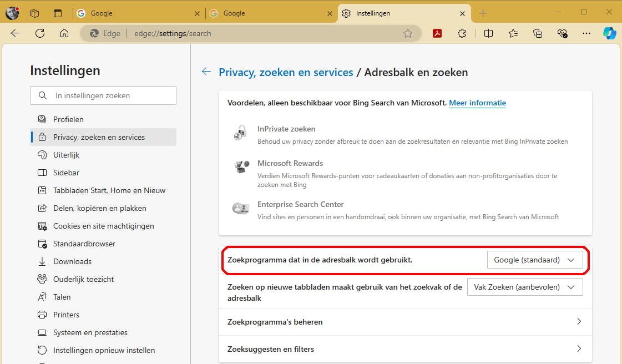Image resolution: width=622 pixels, height=364 pixels.
Task: Open the Collections icon in toolbar
Action: (538, 33)
